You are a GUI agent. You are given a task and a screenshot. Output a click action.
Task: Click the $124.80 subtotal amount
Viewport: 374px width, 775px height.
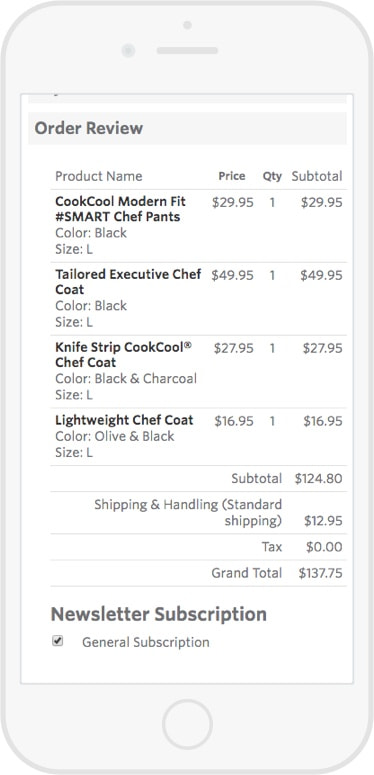(319, 478)
